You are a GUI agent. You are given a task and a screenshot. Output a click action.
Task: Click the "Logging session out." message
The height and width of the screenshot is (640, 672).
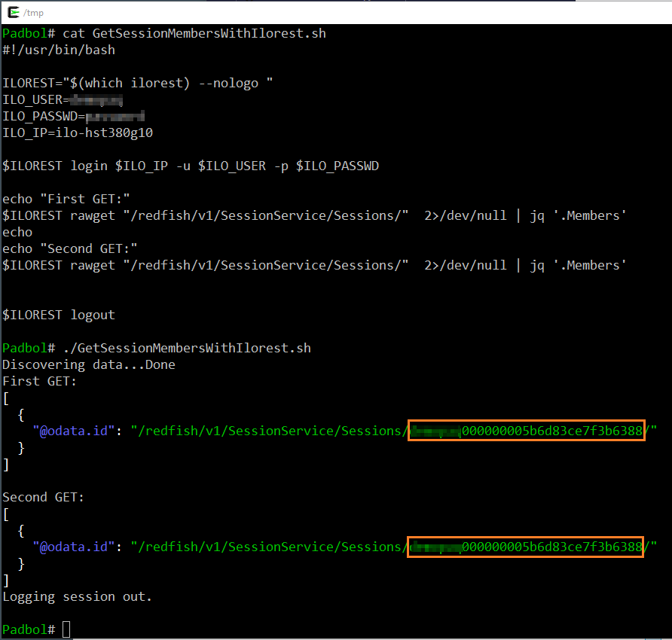click(78, 596)
